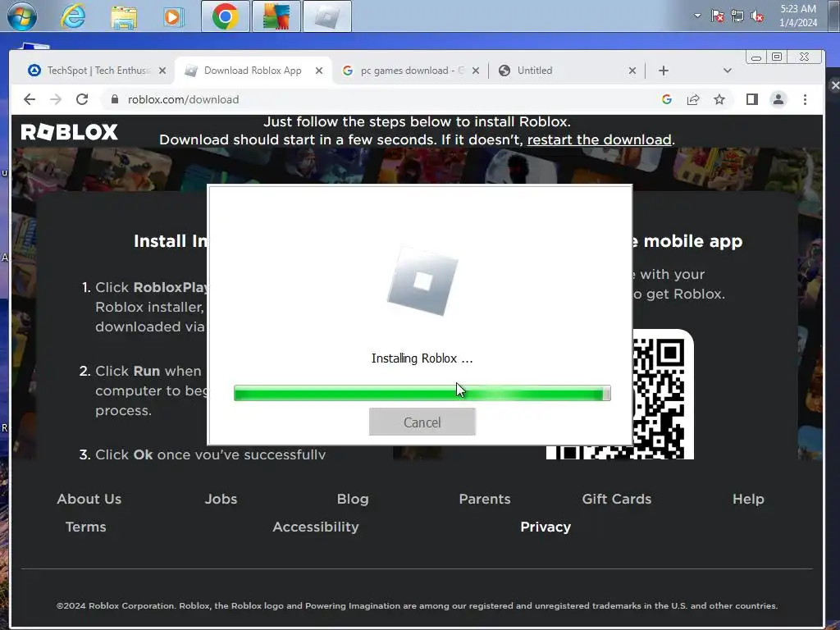840x630 pixels.
Task: Click the Google icon in address bar
Action: click(666, 99)
